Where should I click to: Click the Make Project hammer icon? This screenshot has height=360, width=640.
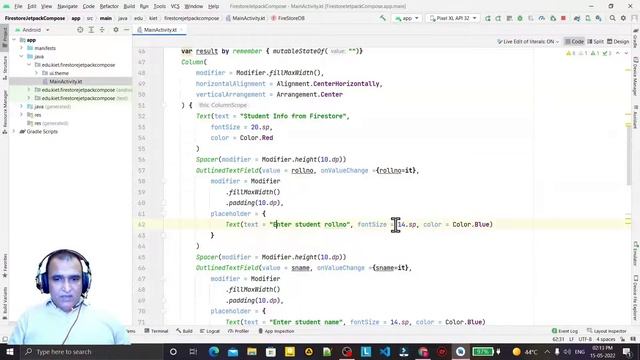(382, 18)
